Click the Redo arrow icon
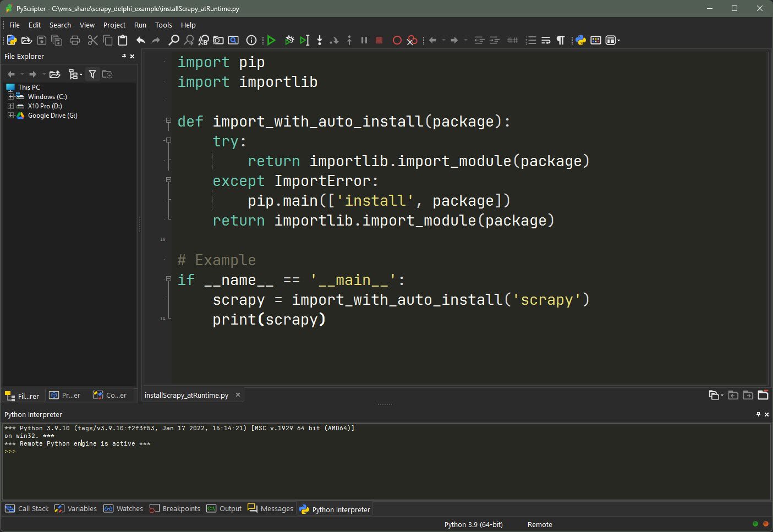The image size is (773, 532). click(x=156, y=40)
